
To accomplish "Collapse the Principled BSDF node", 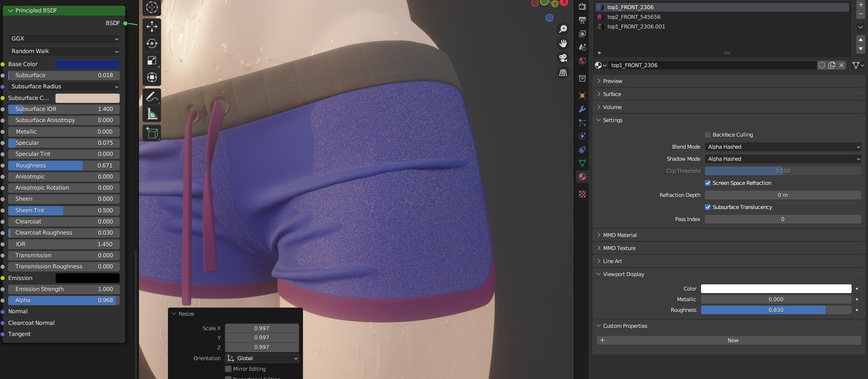I will point(11,11).
